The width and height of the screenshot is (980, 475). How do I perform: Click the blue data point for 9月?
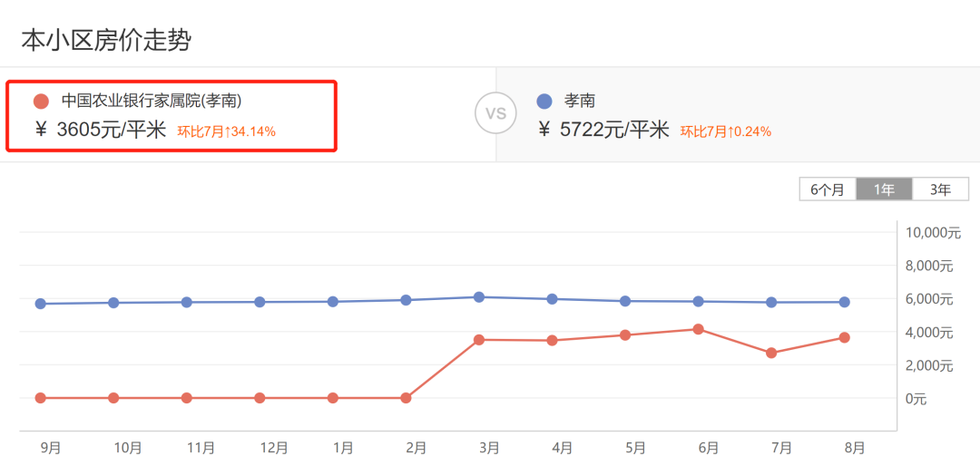(40, 304)
